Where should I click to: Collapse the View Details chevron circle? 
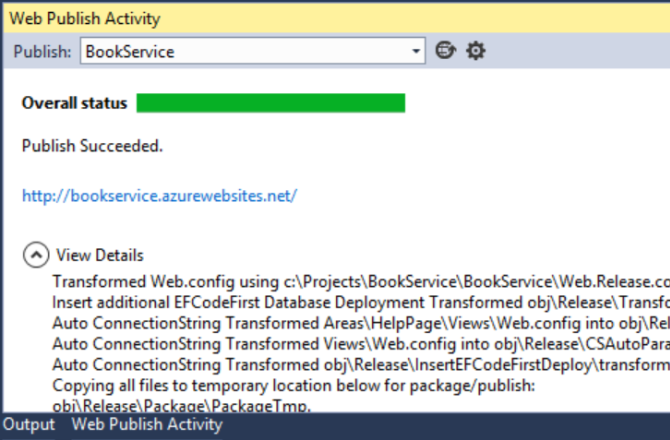[x=36, y=255]
